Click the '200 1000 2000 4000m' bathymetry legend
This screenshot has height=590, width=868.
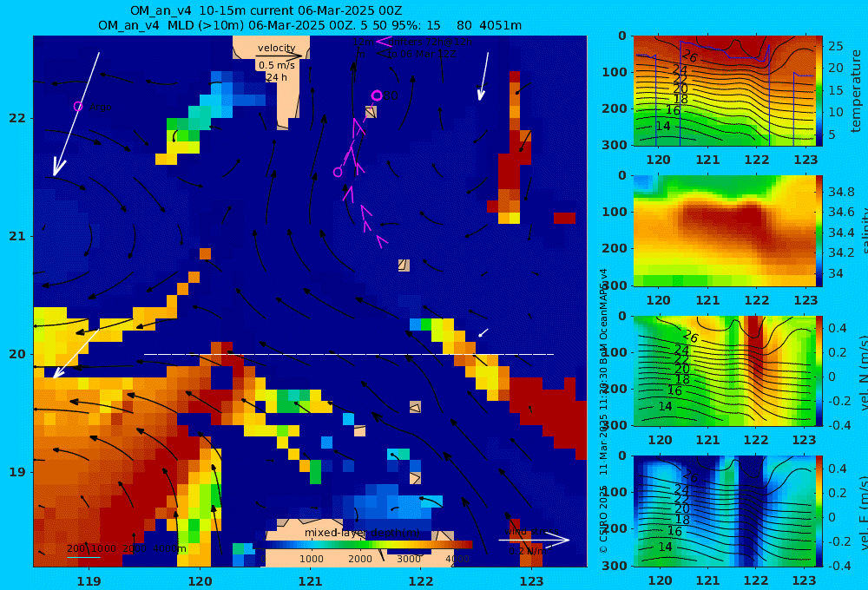[126, 548]
